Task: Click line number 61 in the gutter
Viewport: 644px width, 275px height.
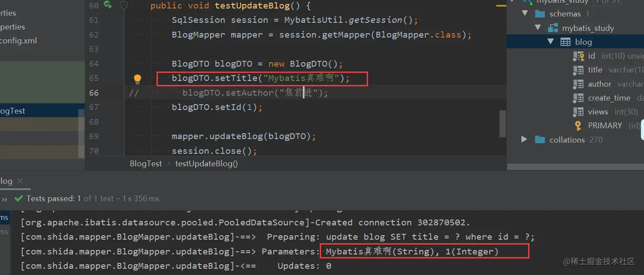Action: coord(94,20)
